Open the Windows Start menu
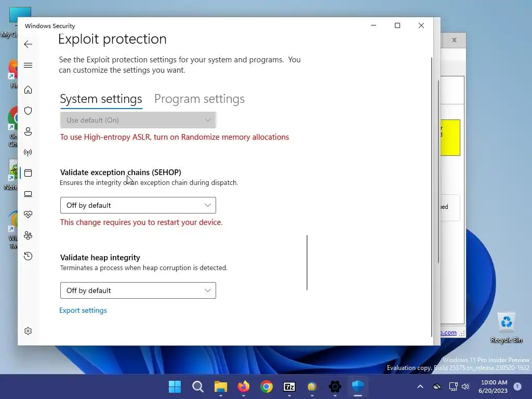Viewport: 532px width, 399px height. coord(175,387)
